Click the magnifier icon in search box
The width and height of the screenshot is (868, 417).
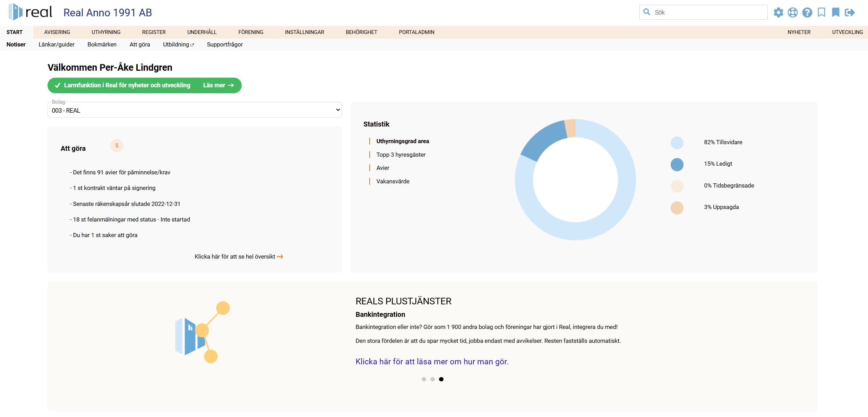click(647, 12)
